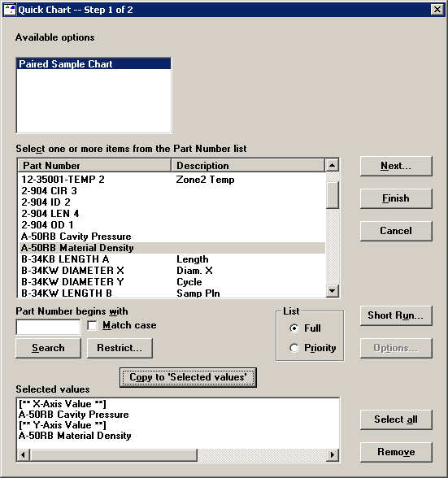This screenshot has height=478, width=448.
Task: Click Selected values scroll right arrow
Action: pos(333,455)
